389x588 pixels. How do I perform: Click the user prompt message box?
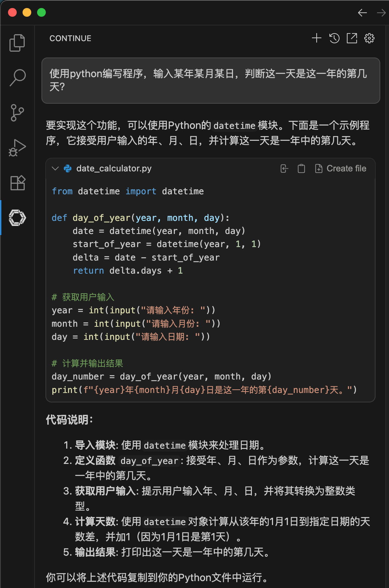coord(211,80)
